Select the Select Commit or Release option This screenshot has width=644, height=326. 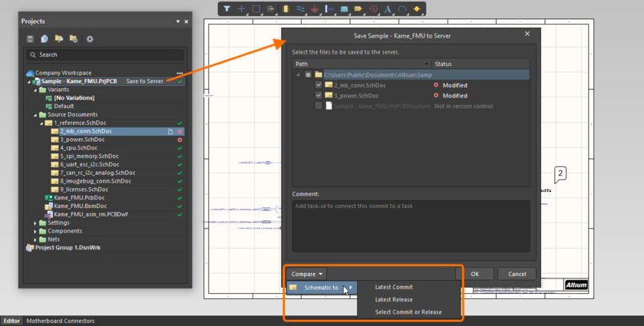(x=408, y=312)
